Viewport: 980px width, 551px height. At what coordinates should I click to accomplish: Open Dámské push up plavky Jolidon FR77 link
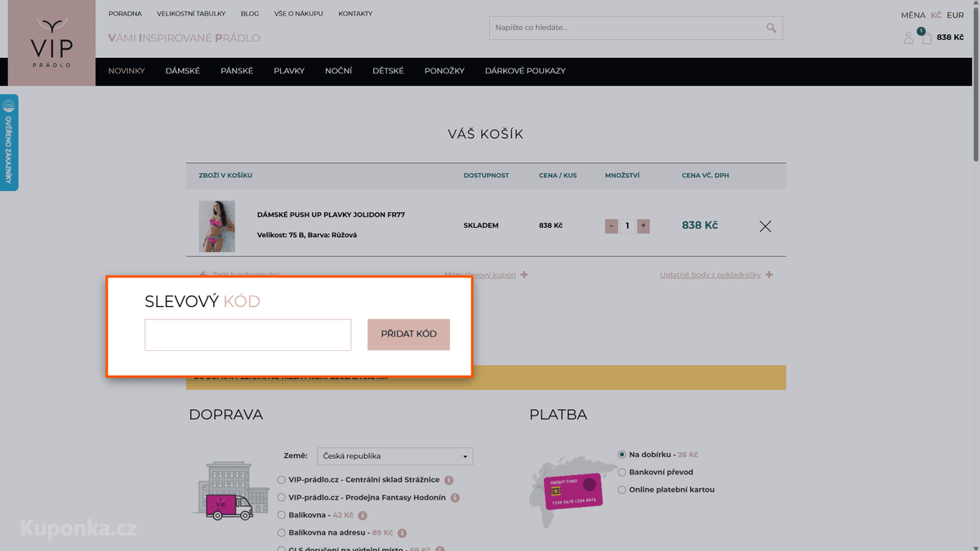tap(331, 215)
